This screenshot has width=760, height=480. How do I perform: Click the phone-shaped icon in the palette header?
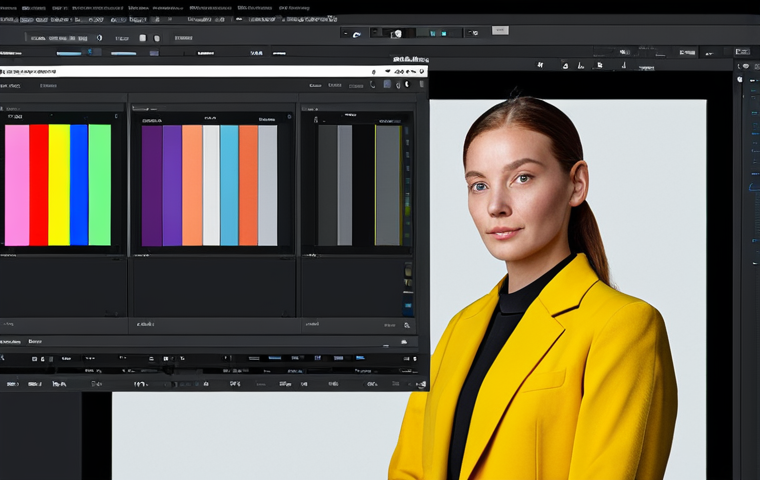click(373, 84)
